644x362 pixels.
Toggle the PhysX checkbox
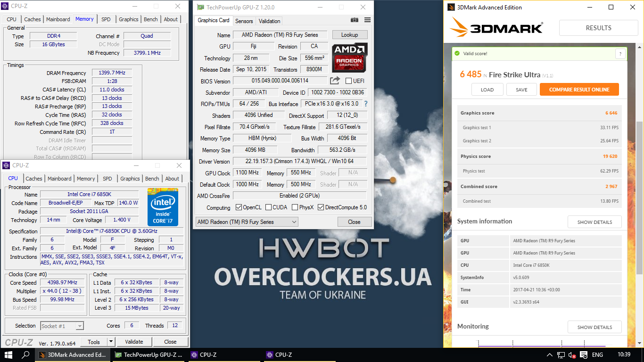[x=295, y=207]
